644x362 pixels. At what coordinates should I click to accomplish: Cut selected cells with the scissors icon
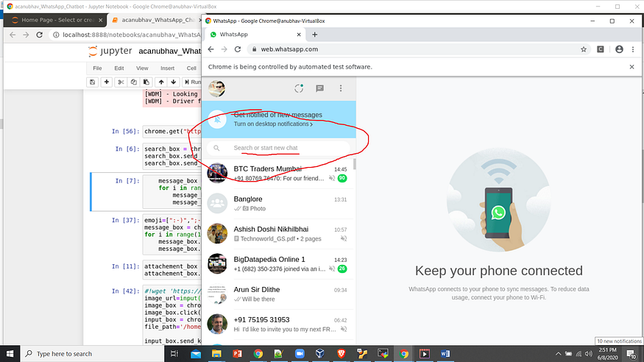[121, 82]
